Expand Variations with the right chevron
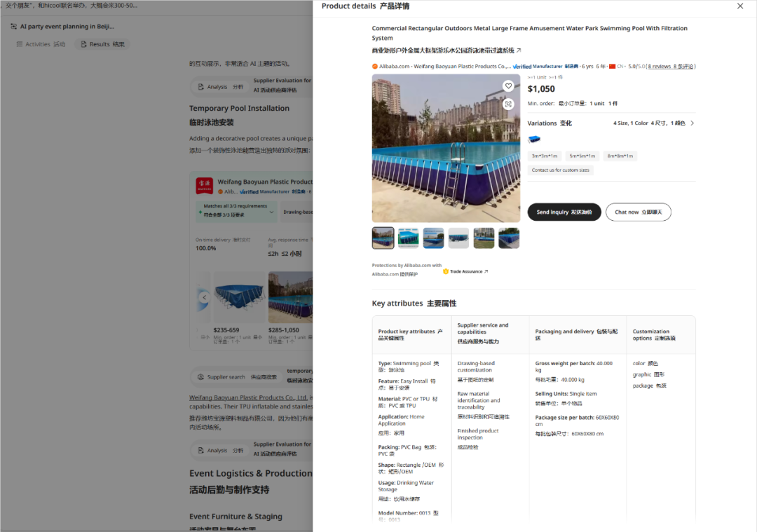The height and width of the screenshot is (532, 757). (692, 123)
